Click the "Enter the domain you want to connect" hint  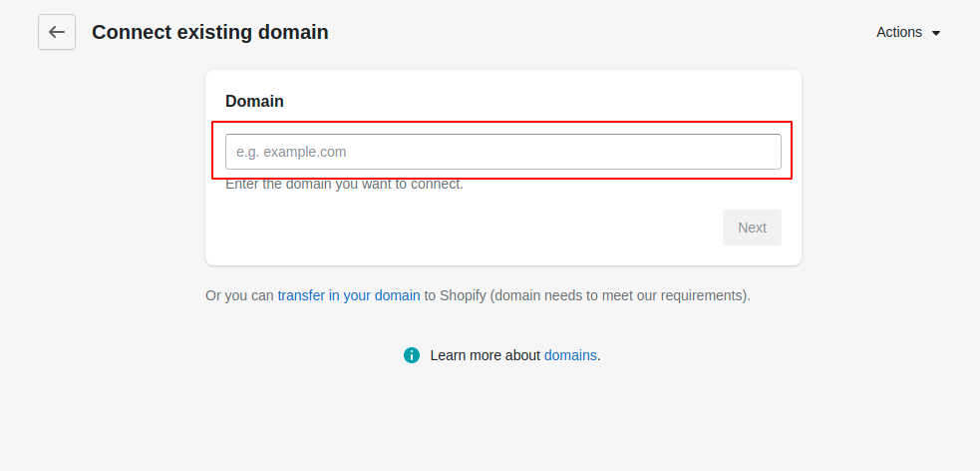344,184
